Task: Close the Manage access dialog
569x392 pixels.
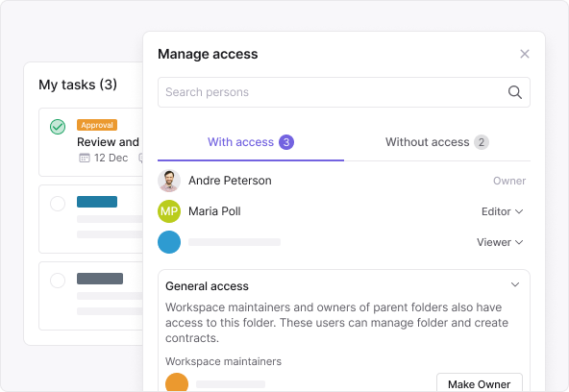Action: coord(525,54)
